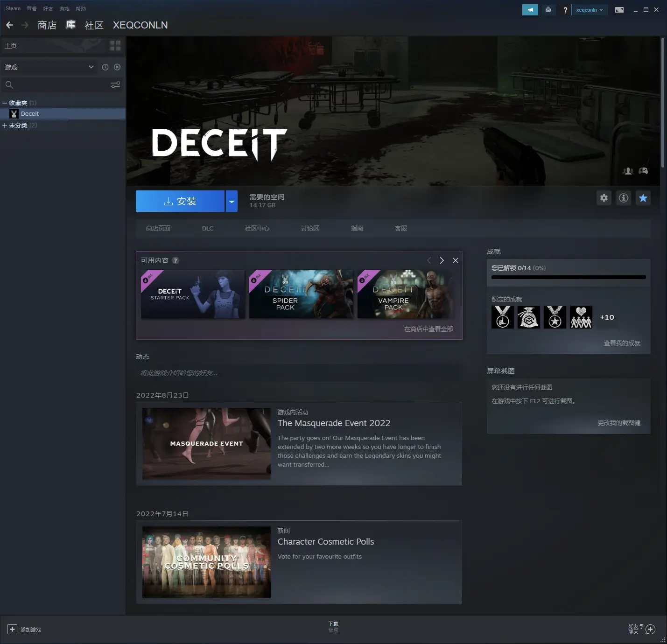Go to the 库 main tab
The height and width of the screenshot is (644, 667).
point(70,25)
